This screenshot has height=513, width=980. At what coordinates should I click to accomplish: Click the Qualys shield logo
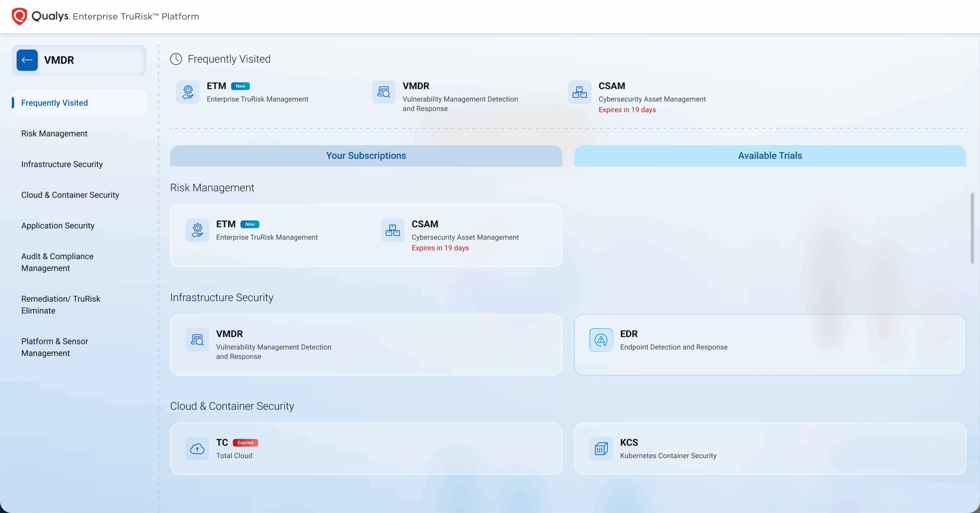pos(20,16)
